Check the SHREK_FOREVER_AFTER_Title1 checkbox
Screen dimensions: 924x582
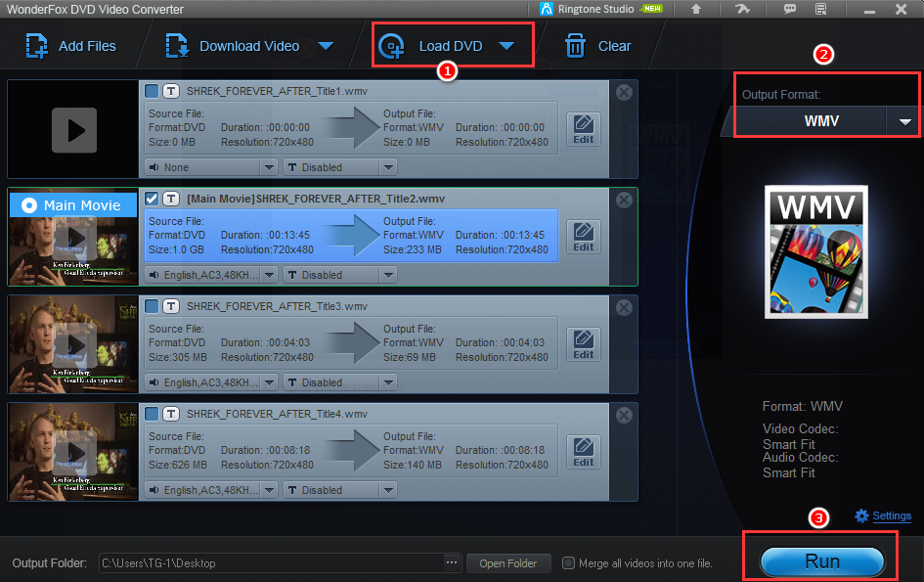(152, 91)
